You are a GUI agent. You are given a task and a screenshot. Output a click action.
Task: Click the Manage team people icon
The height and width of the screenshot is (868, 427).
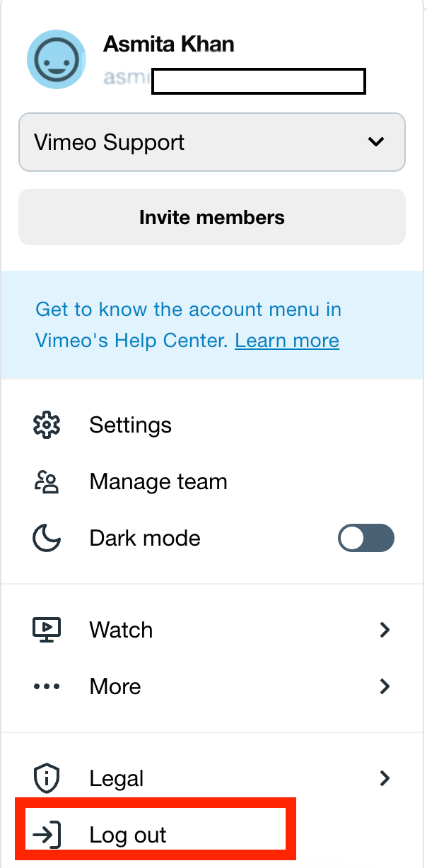point(46,481)
